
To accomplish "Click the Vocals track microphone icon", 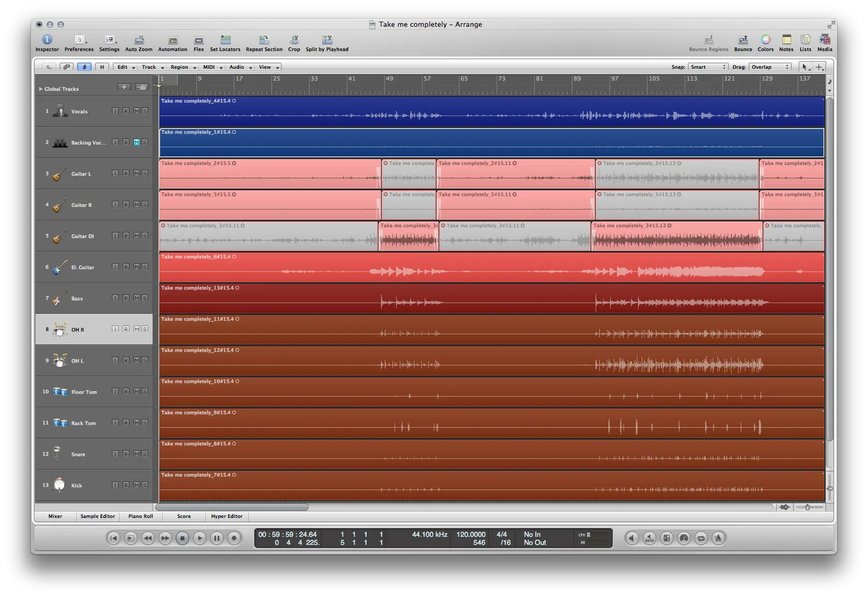I will point(60,111).
